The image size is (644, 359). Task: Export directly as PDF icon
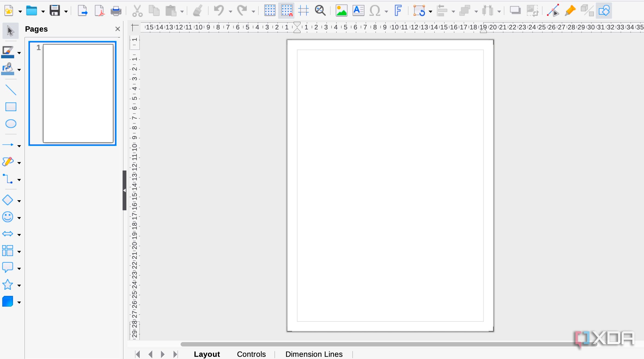tap(99, 11)
